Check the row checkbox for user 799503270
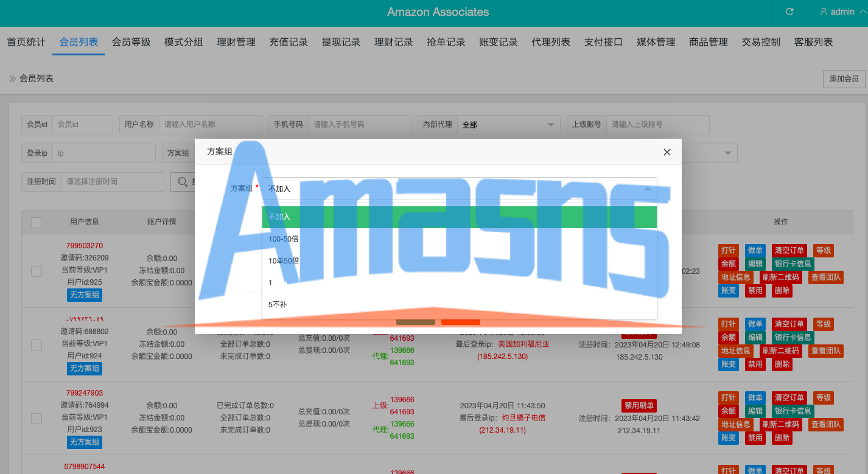Image resolution: width=868 pixels, height=474 pixels. pyautogui.click(x=37, y=271)
